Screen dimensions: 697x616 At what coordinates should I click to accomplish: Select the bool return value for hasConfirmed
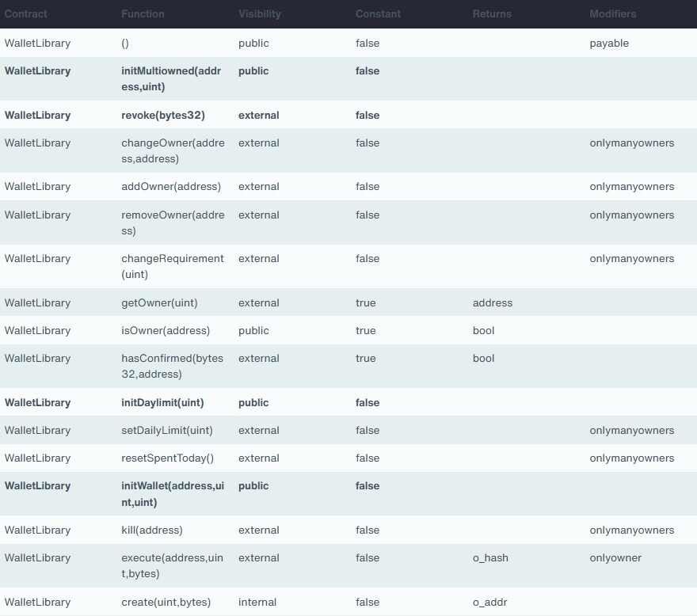coord(483,358)
